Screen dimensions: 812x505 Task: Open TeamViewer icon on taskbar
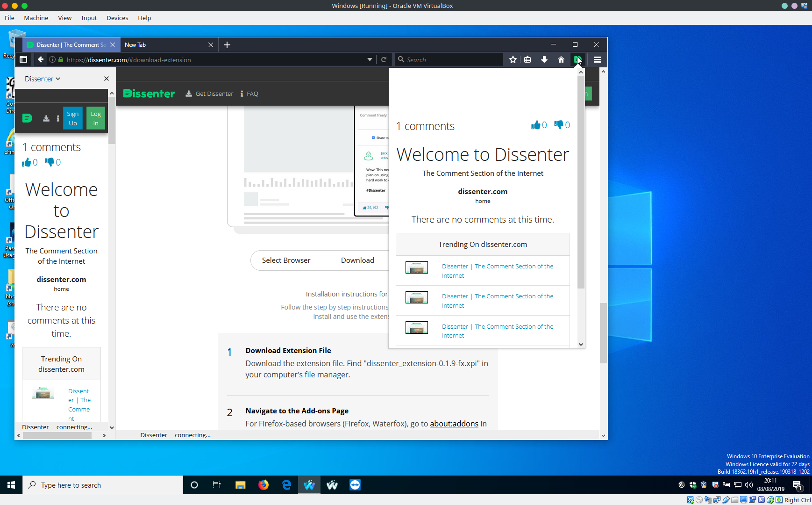pyautogui.click(x=355, y=485)
